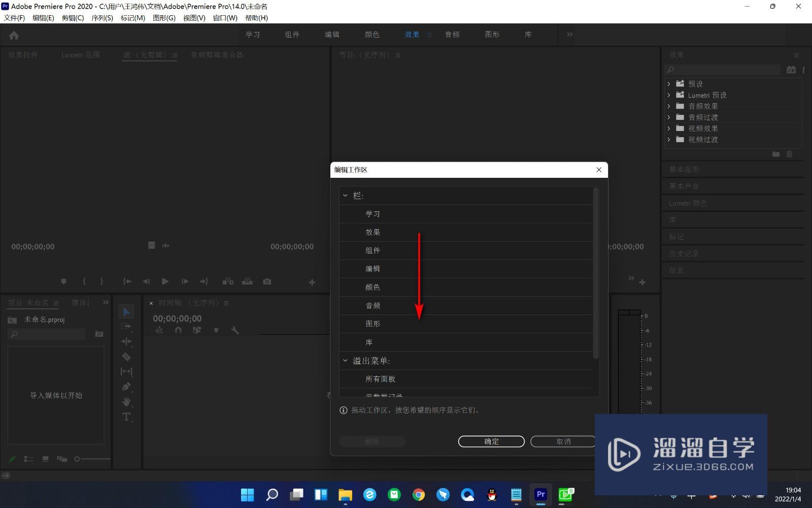Expand the 预设 effects folder
812x508 pixels.
(x=669, y=84)
